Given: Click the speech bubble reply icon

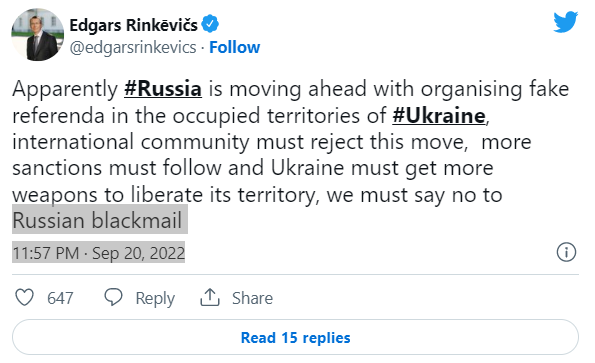Looking at the screenshot, I should (113, 297).
